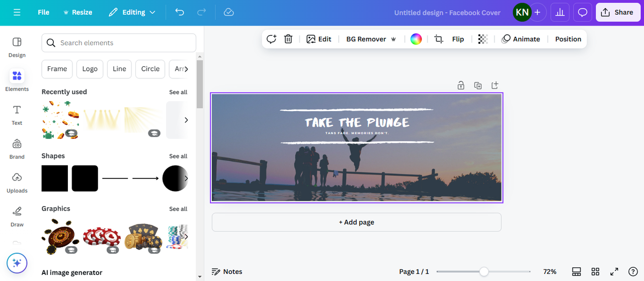The height and width of the screenshot is (281, 644).
Task: Open the image Edit tool
Action: pyautogui.click(x=319, y=39)
